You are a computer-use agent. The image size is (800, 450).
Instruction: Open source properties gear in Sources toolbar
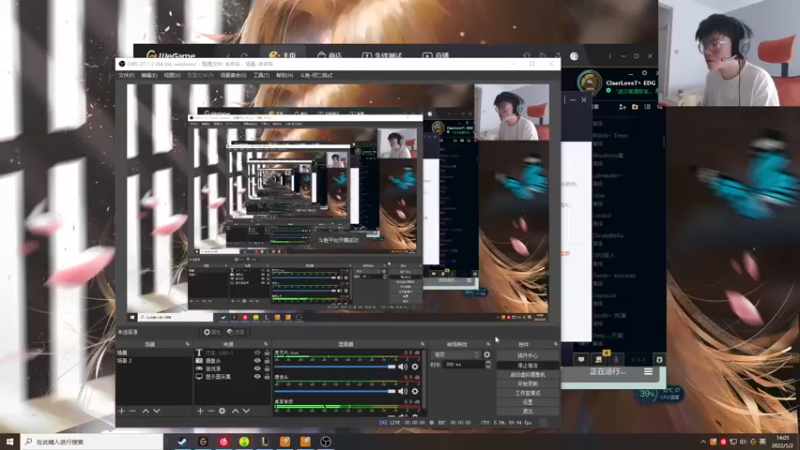tap(222, 411)
